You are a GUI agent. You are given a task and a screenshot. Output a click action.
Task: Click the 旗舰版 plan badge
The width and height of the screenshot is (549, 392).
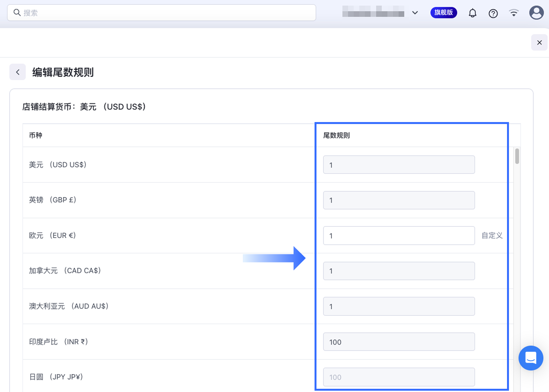click(x=443, y=13)
